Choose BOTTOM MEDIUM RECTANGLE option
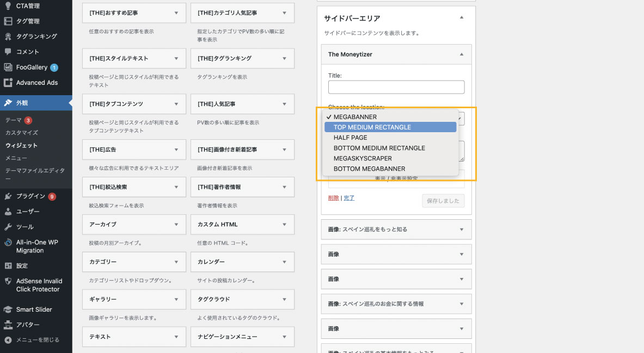 pyautogui.click(x=390, y=148)
